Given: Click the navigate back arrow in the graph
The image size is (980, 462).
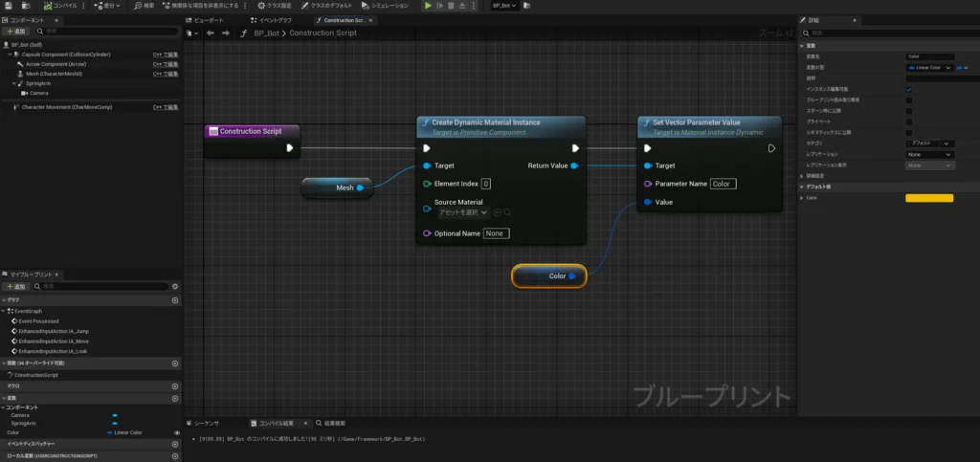Looking at the screenshot, I should (x=210, y=33).
